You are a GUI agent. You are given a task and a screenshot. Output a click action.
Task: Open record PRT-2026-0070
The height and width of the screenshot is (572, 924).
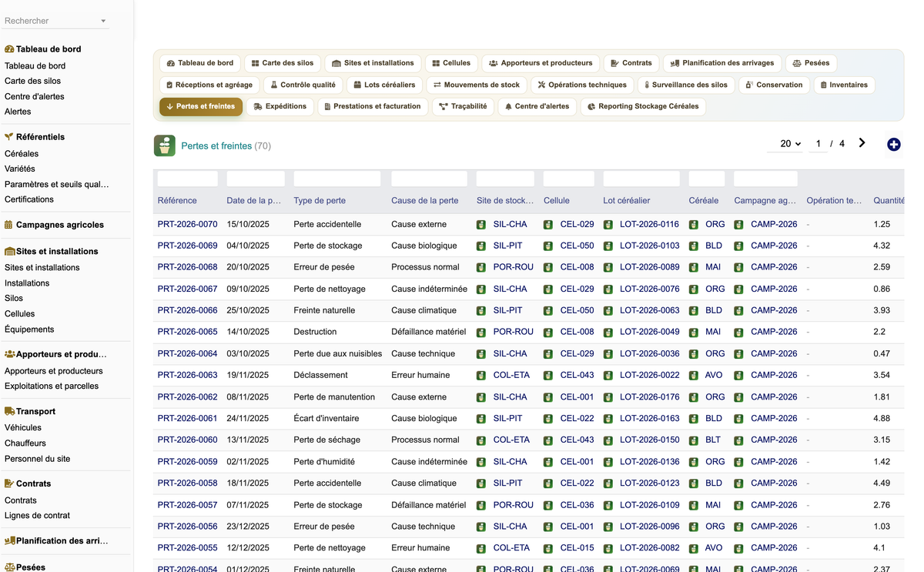pyautogui.click(x=187, y=224)
